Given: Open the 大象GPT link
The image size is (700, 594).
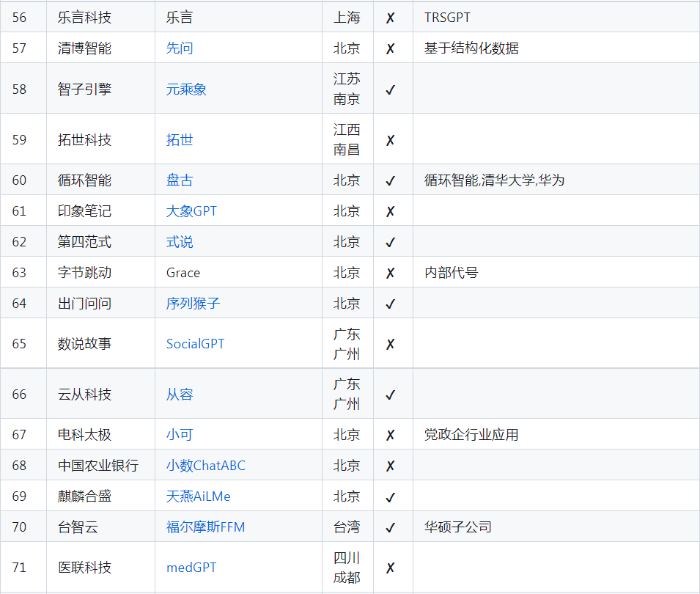Looking at the screenshot, I should click(x=191, y=210).
